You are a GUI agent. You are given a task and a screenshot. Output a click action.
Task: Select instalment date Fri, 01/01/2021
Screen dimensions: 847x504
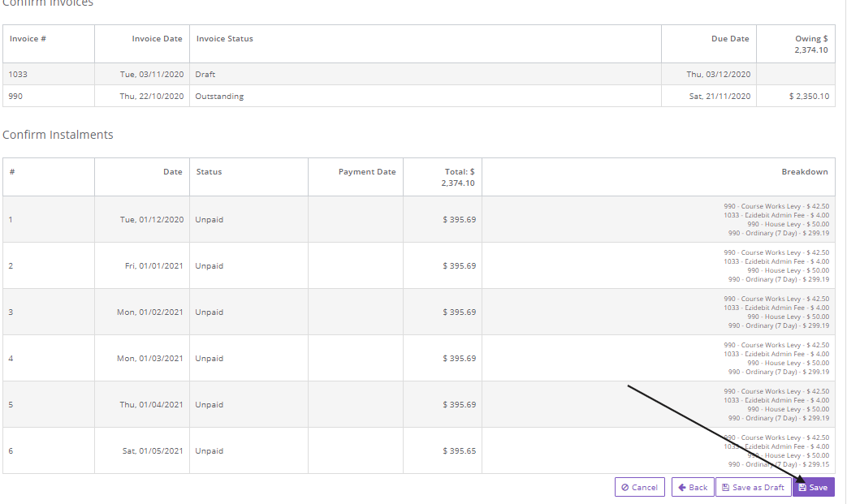154,266
